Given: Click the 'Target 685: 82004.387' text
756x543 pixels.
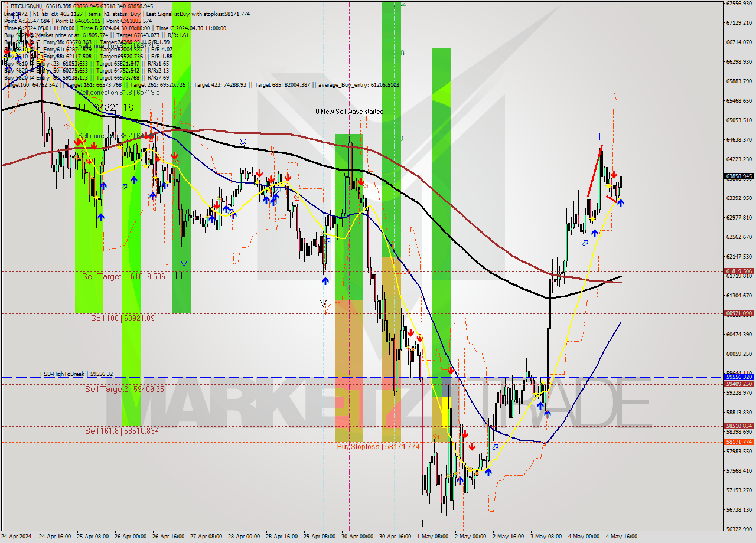Looking at the screenshot, I should point(283,85).
